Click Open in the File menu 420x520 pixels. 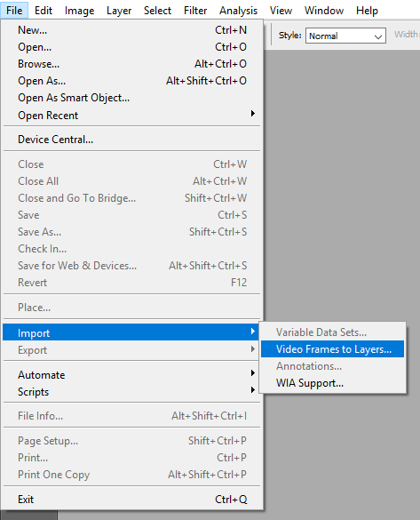(131, 47)
